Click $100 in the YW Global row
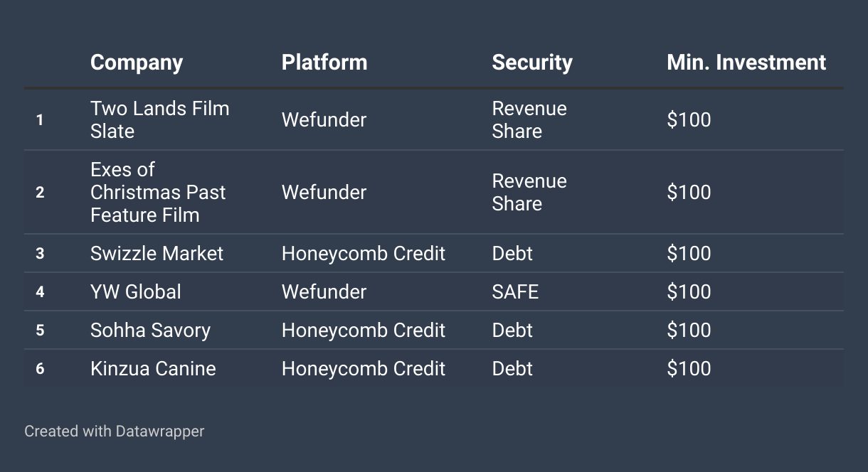Viewport: 868px width, 472px height. pos(689,291)
